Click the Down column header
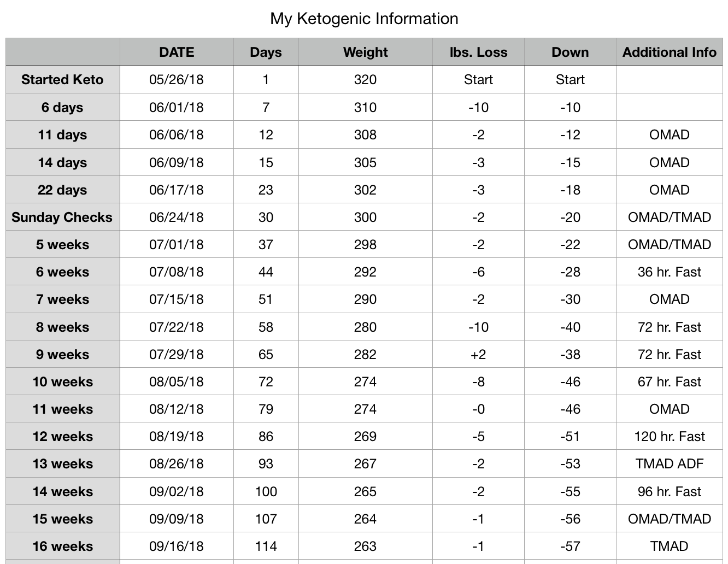 coord(570,52)
